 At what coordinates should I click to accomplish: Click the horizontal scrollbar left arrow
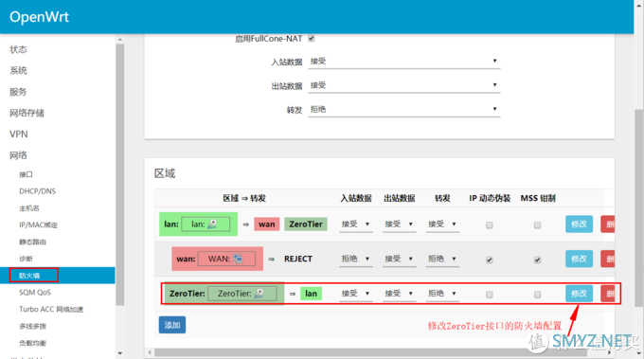pos(150,352)
